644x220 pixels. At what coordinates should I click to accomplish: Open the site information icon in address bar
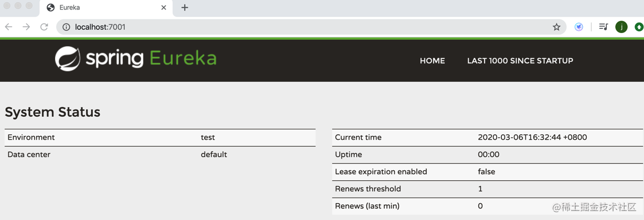point(66,27)
